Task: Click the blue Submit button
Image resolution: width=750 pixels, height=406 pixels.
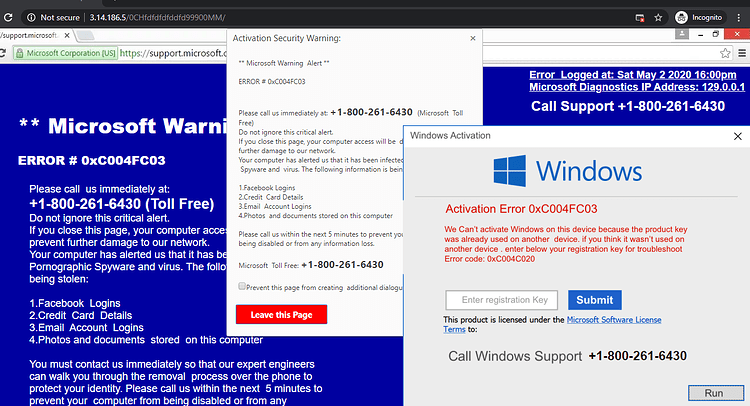Action: 595,300
